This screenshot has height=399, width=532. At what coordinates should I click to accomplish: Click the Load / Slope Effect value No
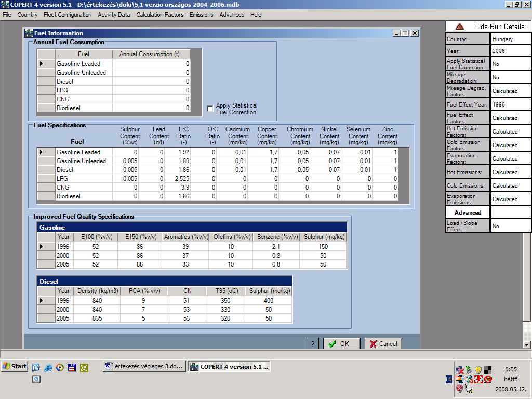pos(511,226)
